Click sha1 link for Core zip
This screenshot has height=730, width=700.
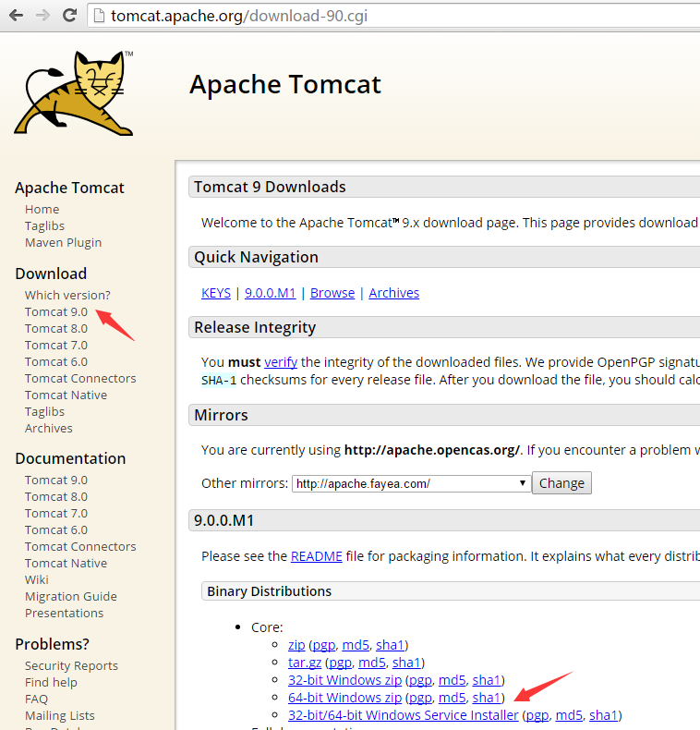tap(390, 645)
